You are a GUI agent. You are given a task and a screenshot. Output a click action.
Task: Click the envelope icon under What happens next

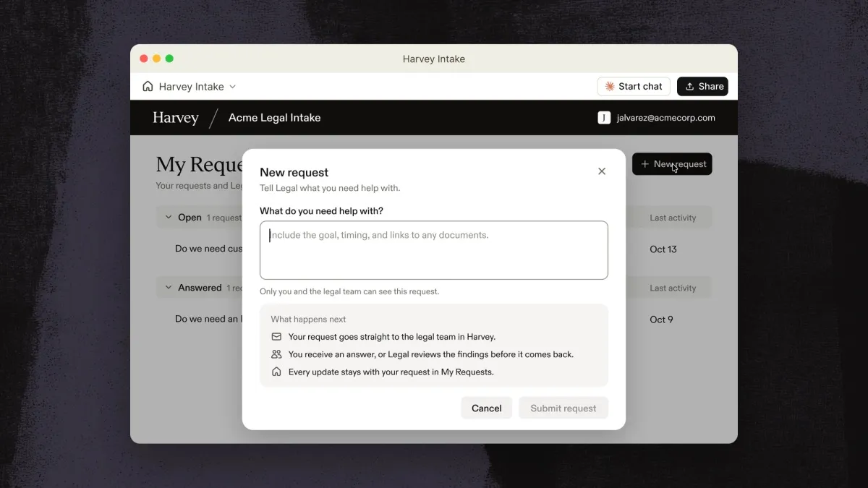tap(276, 337)
